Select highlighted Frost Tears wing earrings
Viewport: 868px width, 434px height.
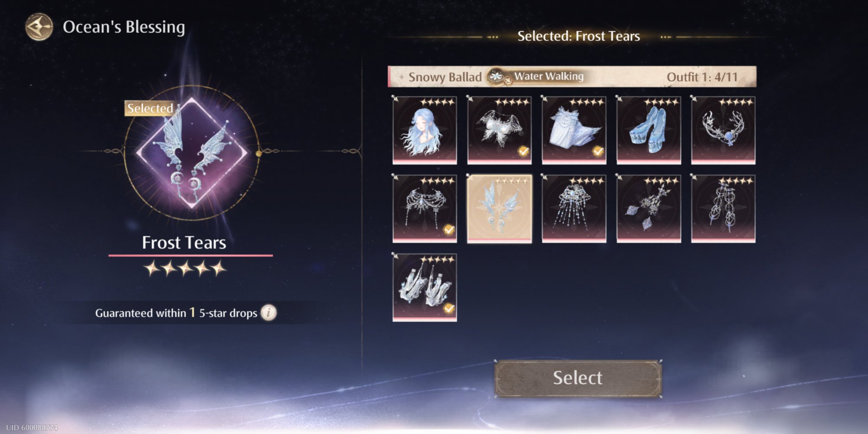pos(499,209)
